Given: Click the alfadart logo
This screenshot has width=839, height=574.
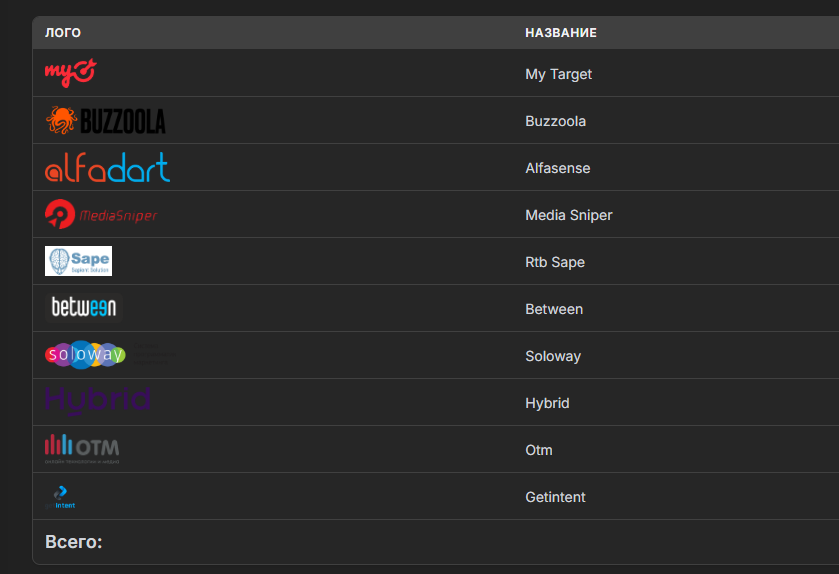Looking at the screenshot, I should pyautogui.click(x=108, y=167).
